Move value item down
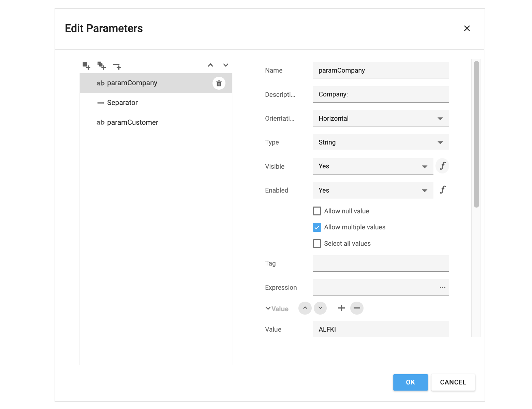The image size is (532, 409). [320, 308]
